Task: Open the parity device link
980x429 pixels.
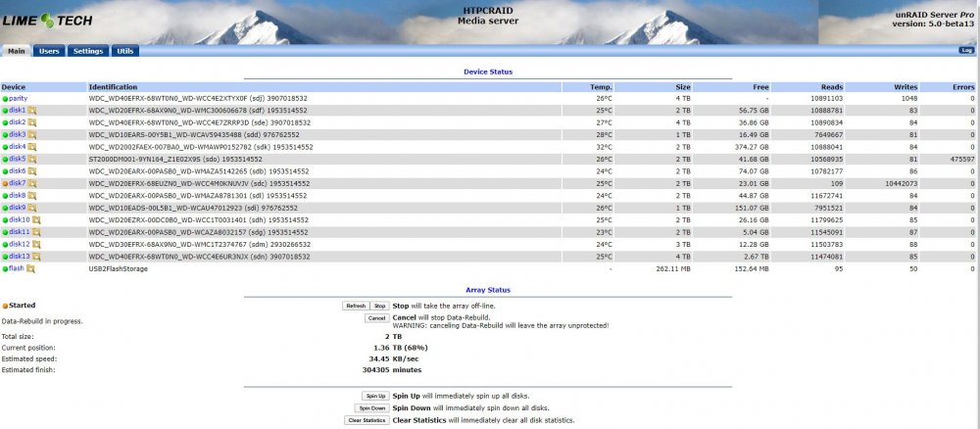Action: coord(18,99)
